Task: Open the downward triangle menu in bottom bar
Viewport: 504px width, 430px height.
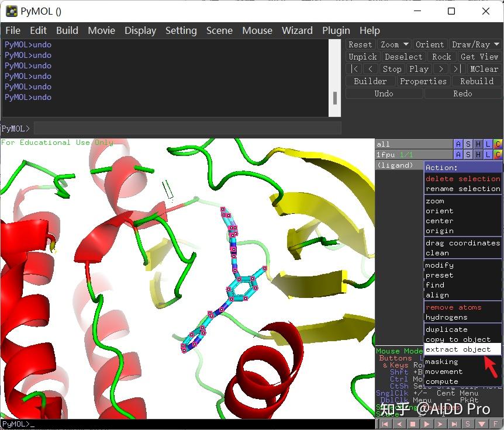Action: coord(481,424)
